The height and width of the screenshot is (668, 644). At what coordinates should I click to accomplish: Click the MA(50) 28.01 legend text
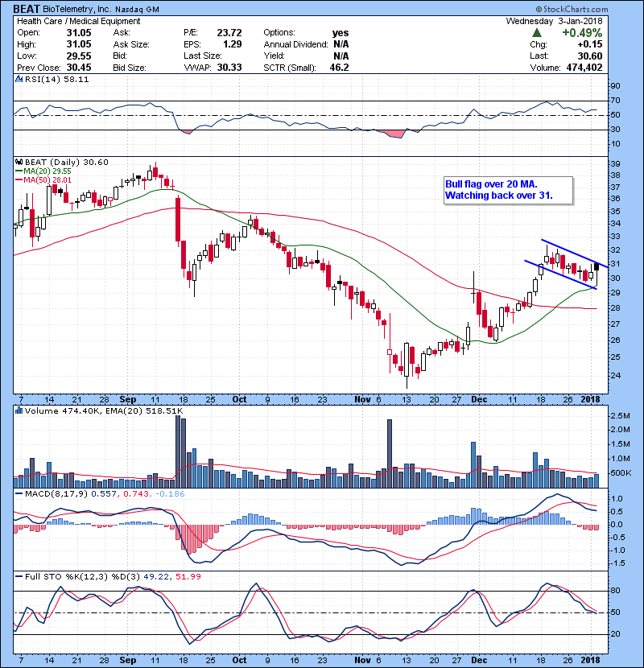pyautogui.click(x=47, y=179)
